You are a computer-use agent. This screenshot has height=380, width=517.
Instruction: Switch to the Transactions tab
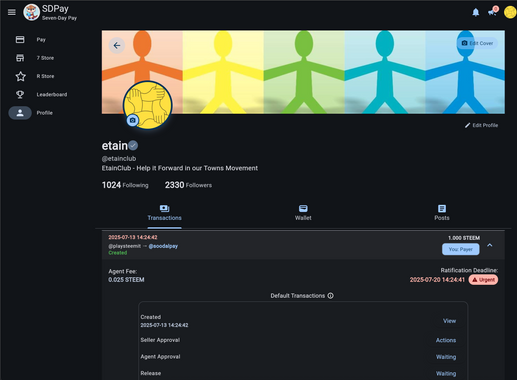164,213
